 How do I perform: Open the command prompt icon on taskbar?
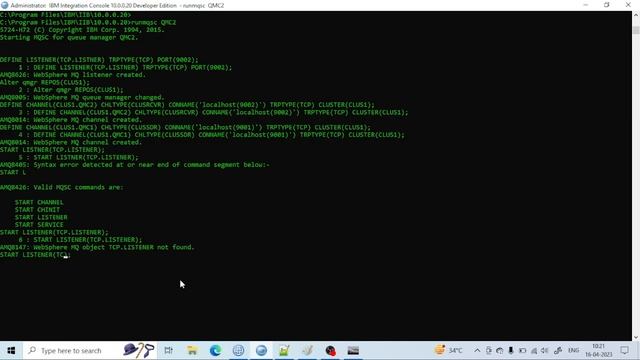(353, 351)
